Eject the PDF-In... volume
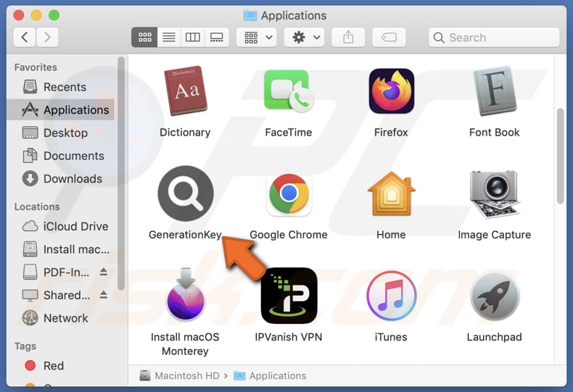The height and width of the screenshot is (392, 573). (104, 272)
